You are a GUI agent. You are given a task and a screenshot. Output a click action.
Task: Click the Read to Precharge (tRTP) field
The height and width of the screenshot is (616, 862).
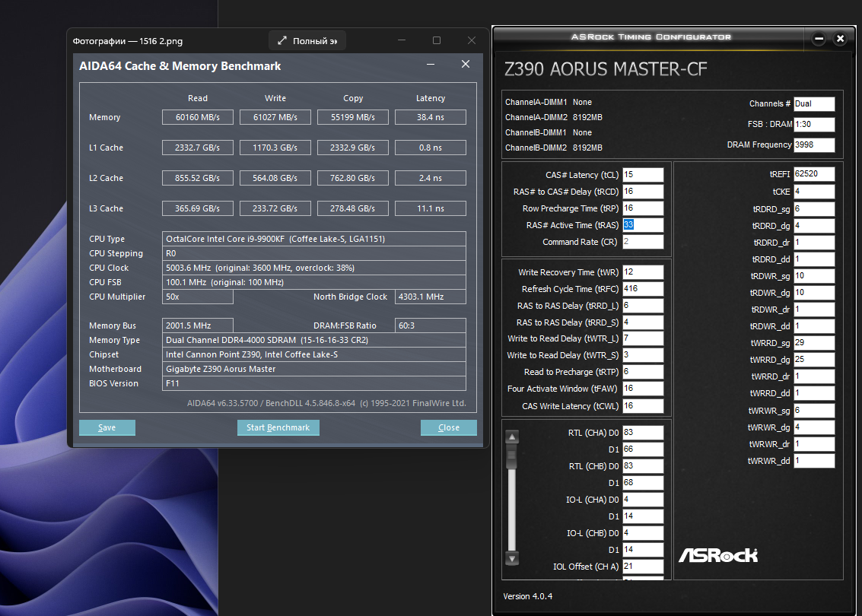tap(643, 372)
